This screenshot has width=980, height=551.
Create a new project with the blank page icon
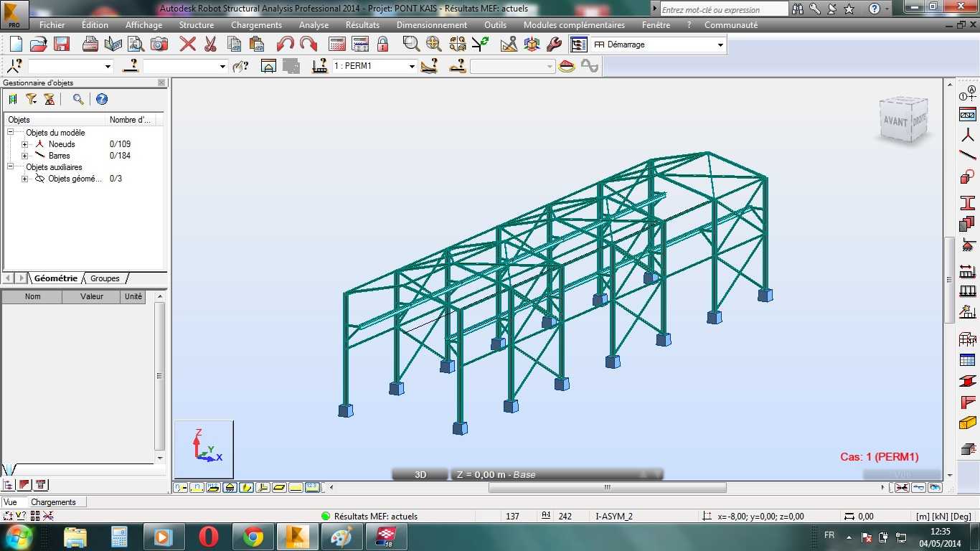pyautogui.click(x=16, y=44)
